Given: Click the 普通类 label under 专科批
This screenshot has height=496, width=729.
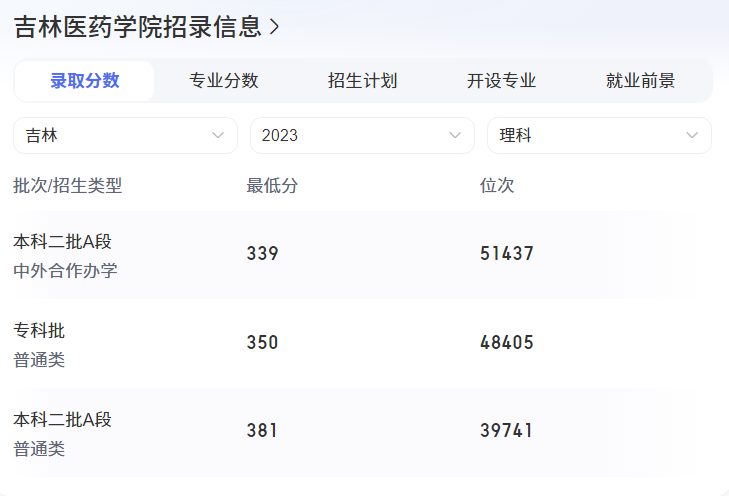Looking at the screenshot, I should pyautogui.click(x=39, y=360).
